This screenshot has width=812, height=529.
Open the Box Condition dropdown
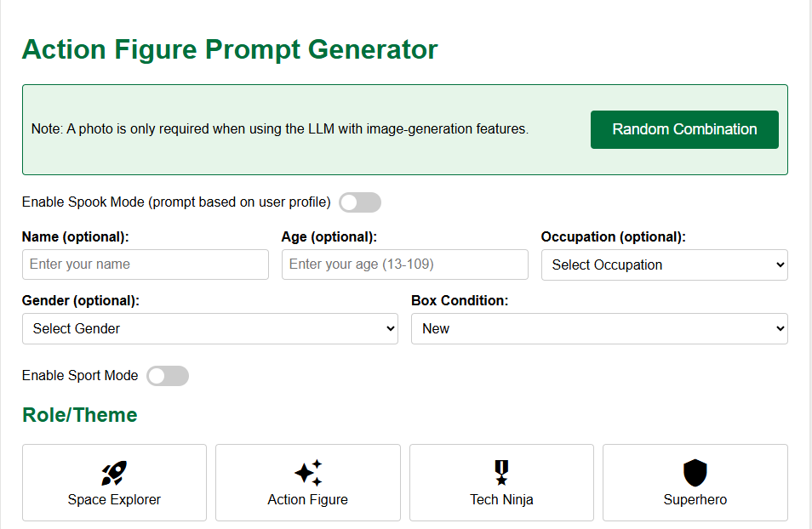pos(598,328)
